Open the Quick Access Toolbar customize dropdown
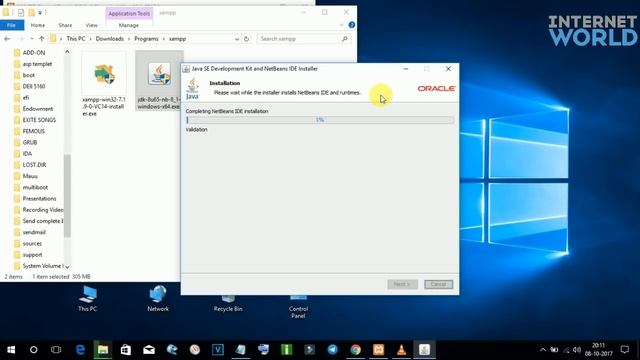The width and height of the screenshot is (640, 360). [40, 13]
